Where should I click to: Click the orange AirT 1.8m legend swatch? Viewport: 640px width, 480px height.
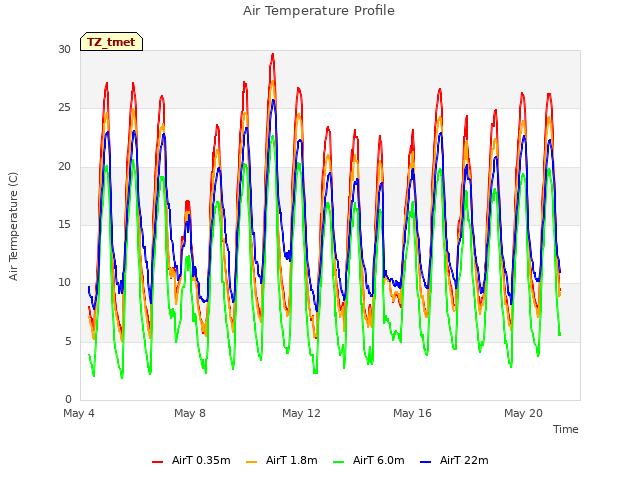tap(251, 461)
